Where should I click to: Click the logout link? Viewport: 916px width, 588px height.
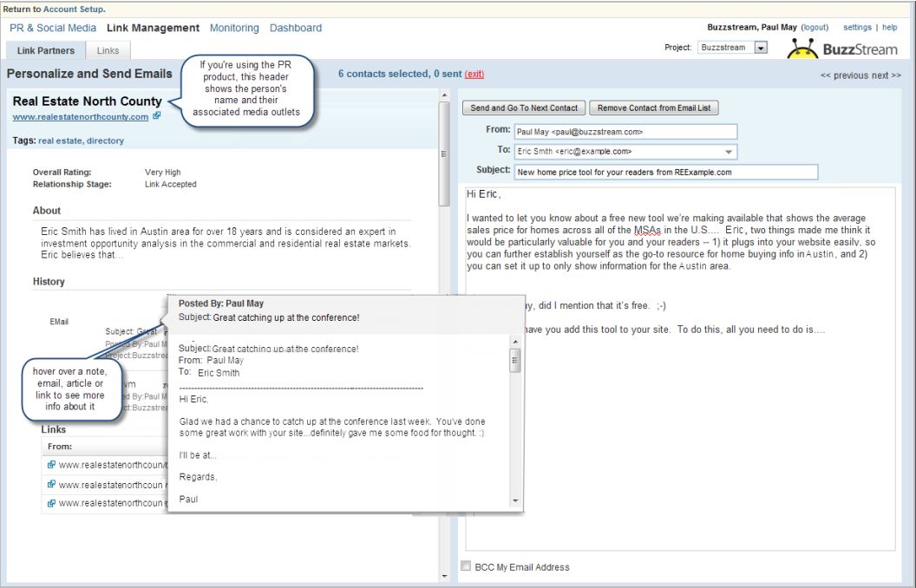(x=815, y=28)
